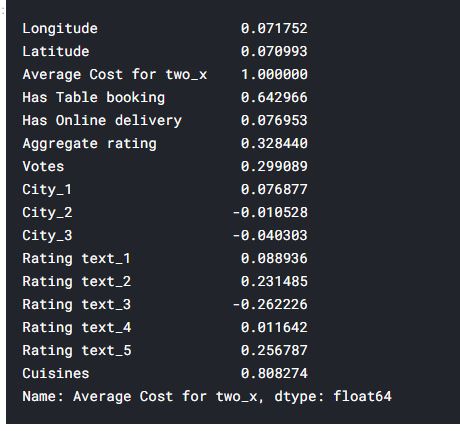Select the negative value -0.262226

pos(270,305)
